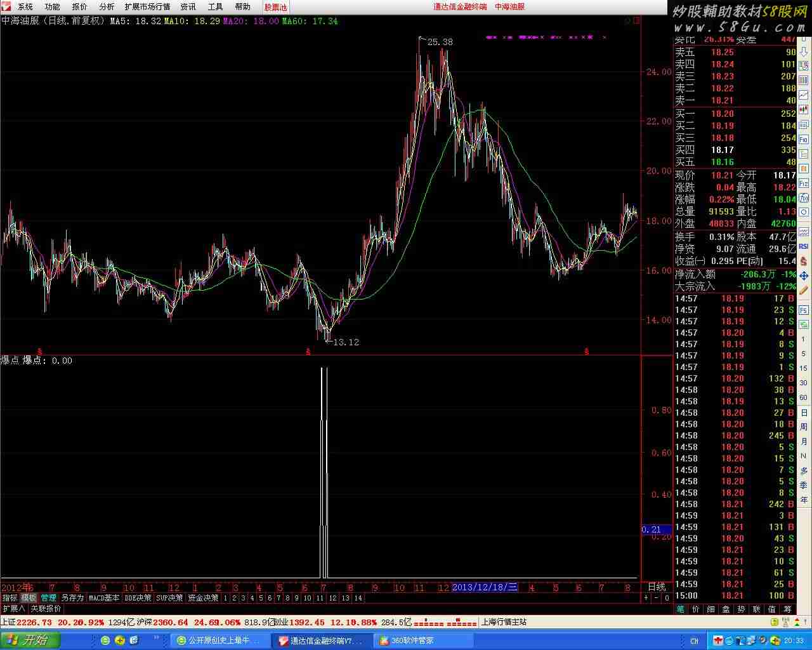Click the blue four-arrow move icon
Screen dimensions: 812x650
804,275
